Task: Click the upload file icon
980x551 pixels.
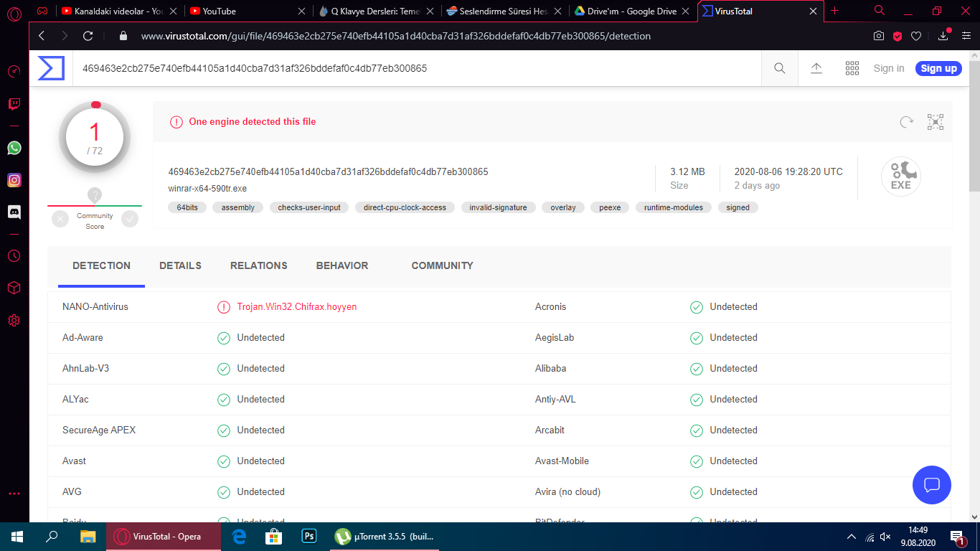Action: pos(816,68)
